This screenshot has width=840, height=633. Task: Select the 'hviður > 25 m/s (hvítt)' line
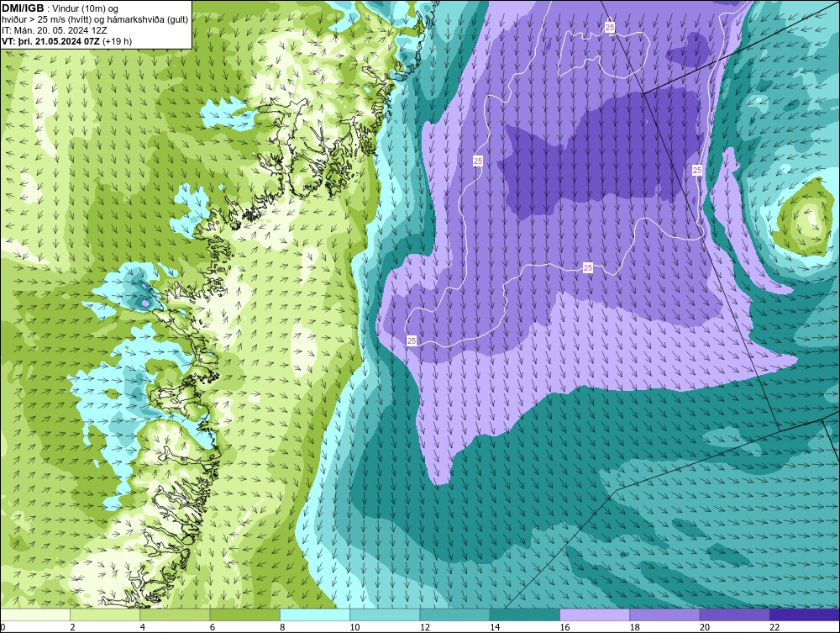pos(46,20)
